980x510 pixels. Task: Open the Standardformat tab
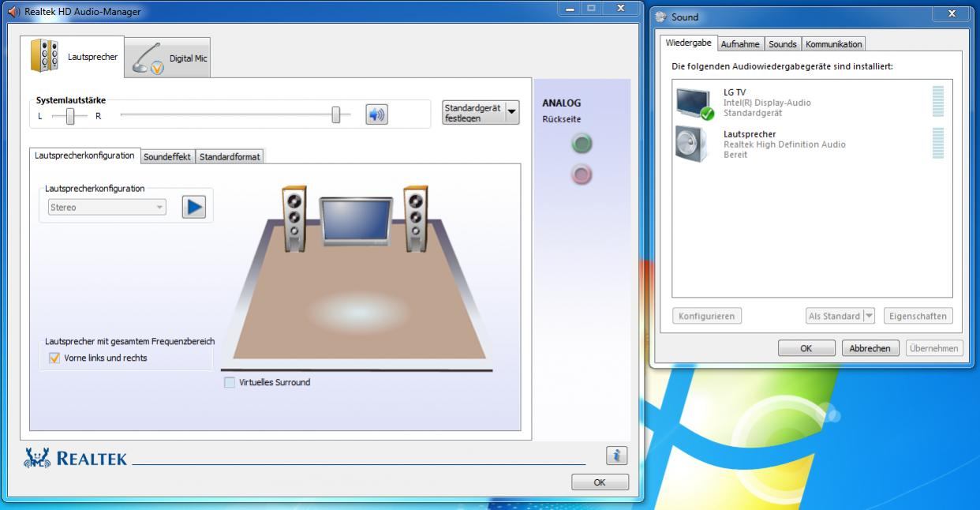click(x=230, y=156)
